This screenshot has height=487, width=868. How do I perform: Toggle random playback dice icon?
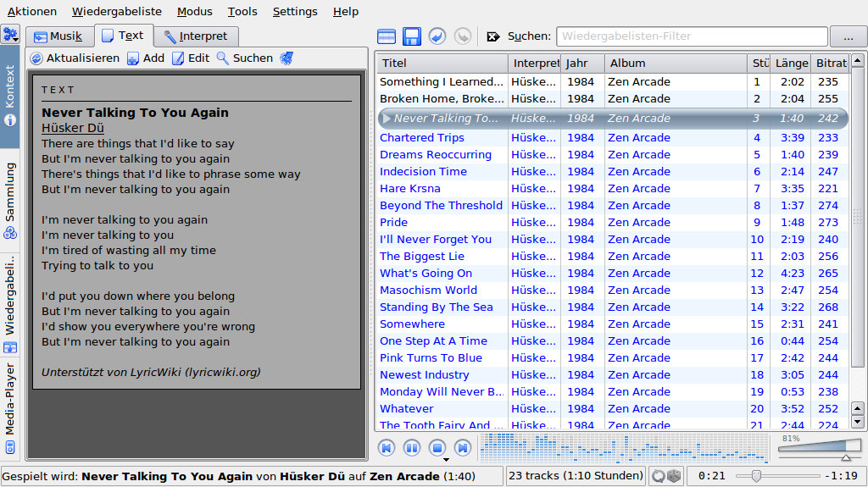point(674,476)
